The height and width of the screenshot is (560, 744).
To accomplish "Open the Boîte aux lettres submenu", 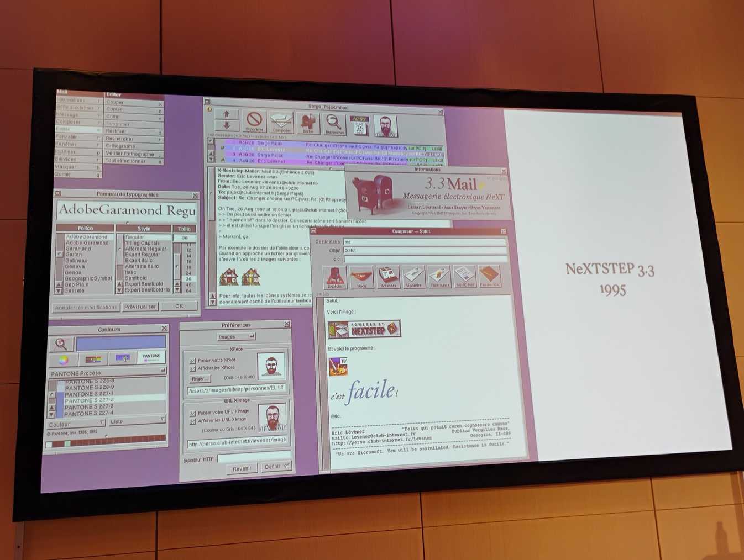I will point(79,107).
